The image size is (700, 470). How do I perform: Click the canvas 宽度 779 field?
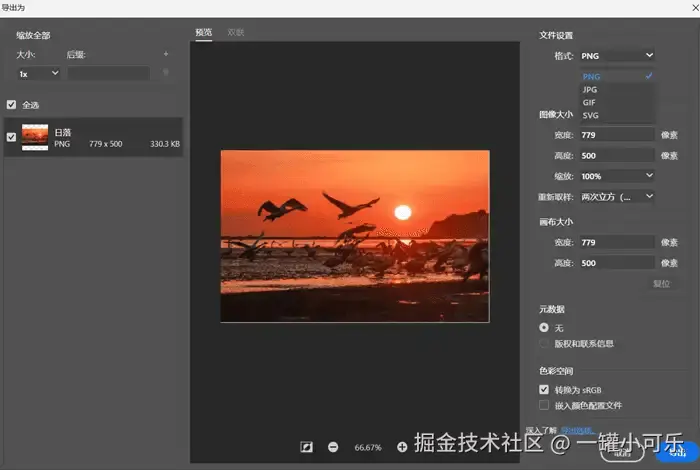click(617, 242)
